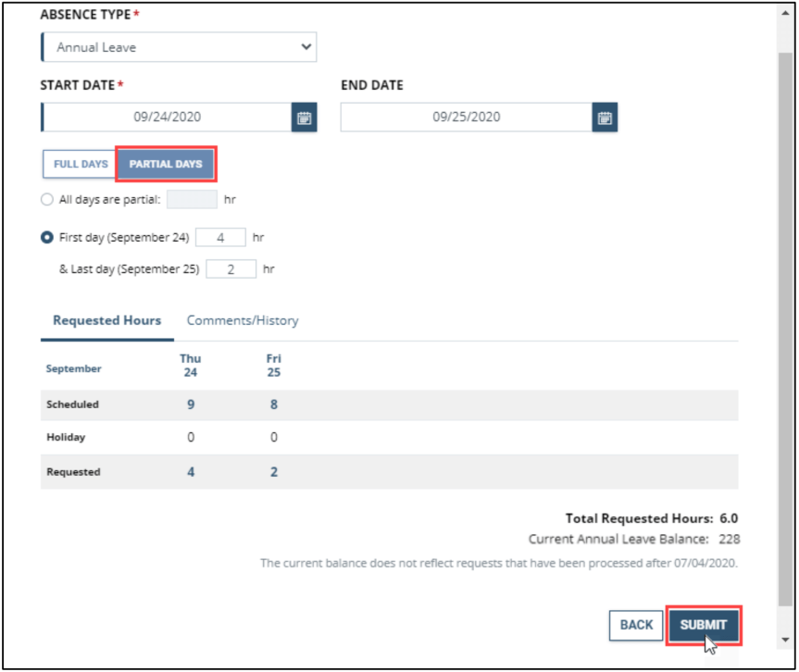Click the Thursday scheduled hours value 9
The height and width of the screenshot is (672, 799).
tap(191, 404)
